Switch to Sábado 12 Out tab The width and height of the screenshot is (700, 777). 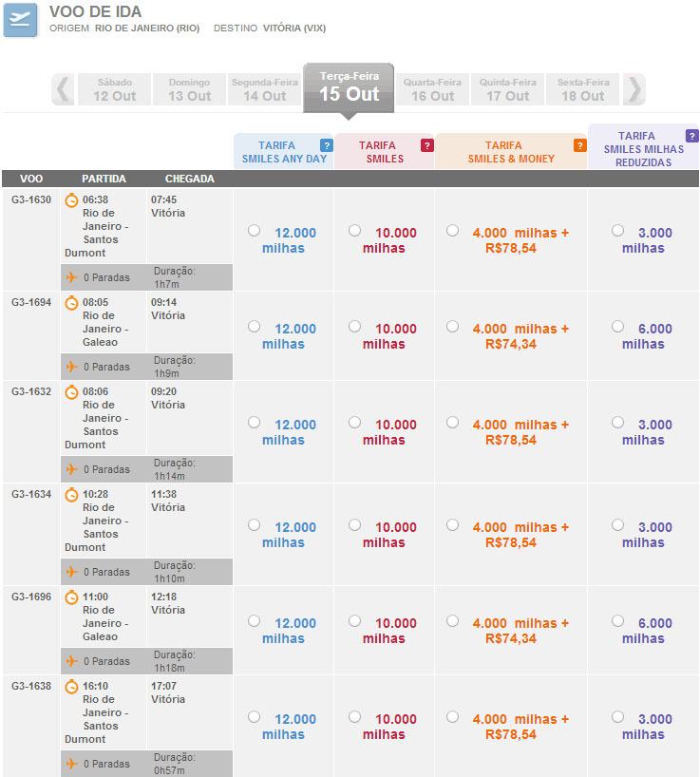tap(114, 89)
